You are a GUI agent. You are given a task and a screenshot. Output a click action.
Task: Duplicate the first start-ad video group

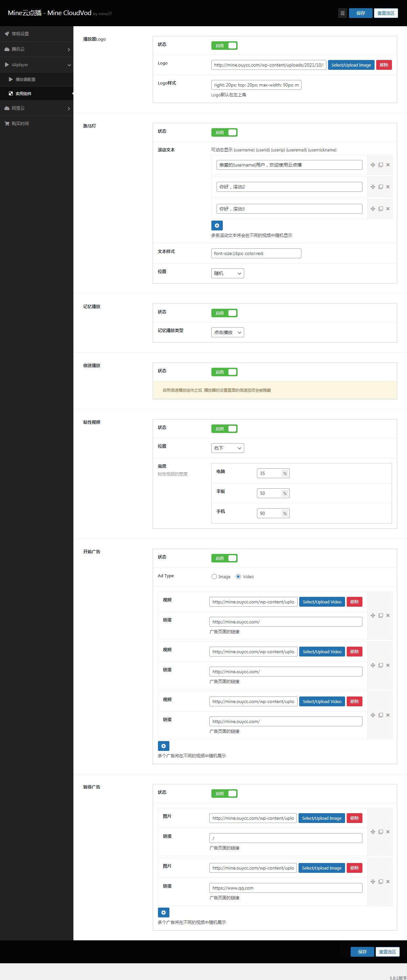point(380,615)
